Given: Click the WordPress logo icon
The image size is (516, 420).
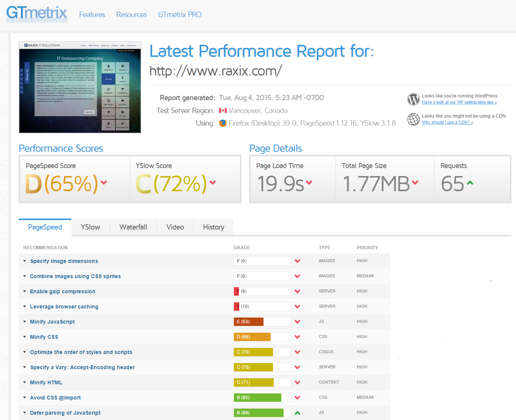Looking at the screenshot, I should 413,99.
